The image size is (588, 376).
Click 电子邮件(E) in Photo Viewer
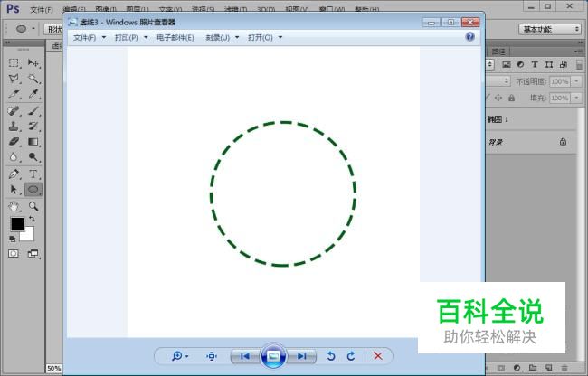pyautogui.click(x=175, y=38)
